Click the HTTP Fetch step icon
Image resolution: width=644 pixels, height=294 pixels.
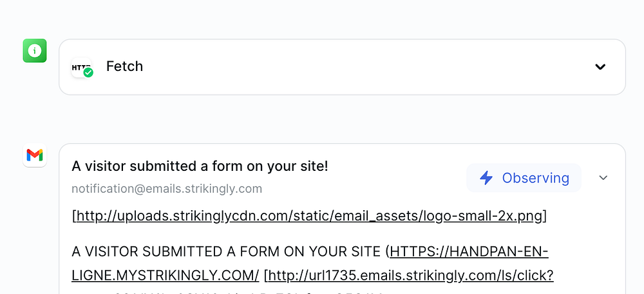pyautogui.click(x=80, y=66)
